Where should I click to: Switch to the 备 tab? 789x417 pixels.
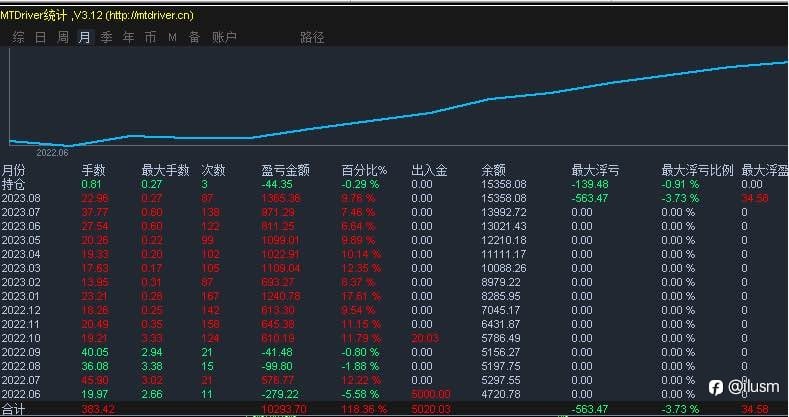coord(194,37)
